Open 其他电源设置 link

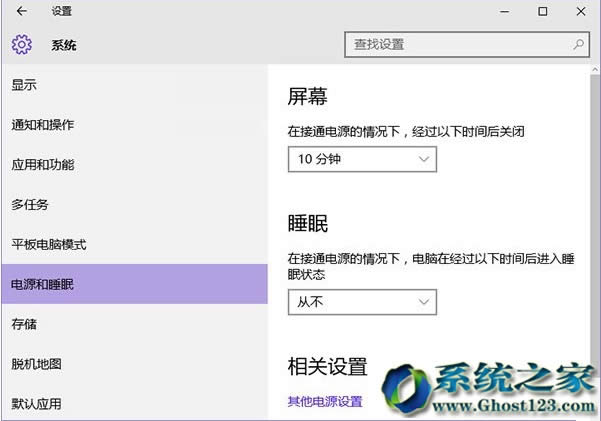click(325, 402)
